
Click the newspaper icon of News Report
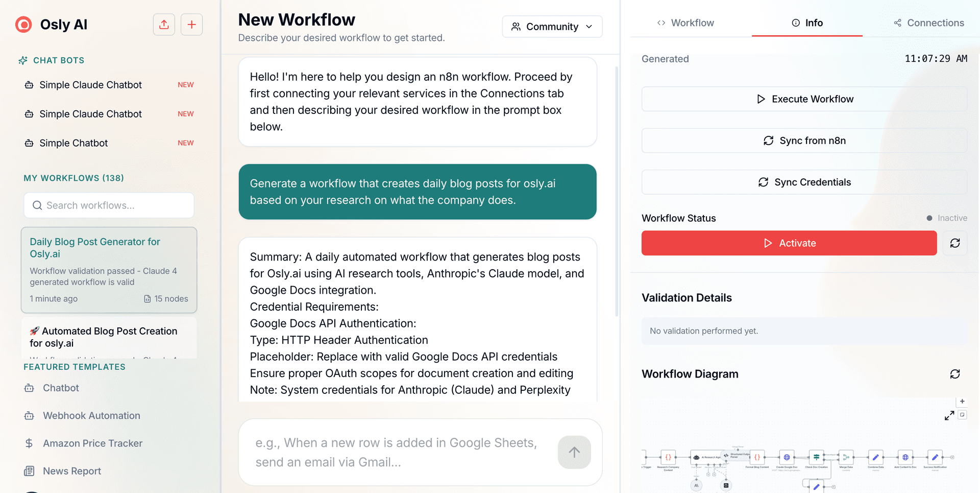point(29,471)
